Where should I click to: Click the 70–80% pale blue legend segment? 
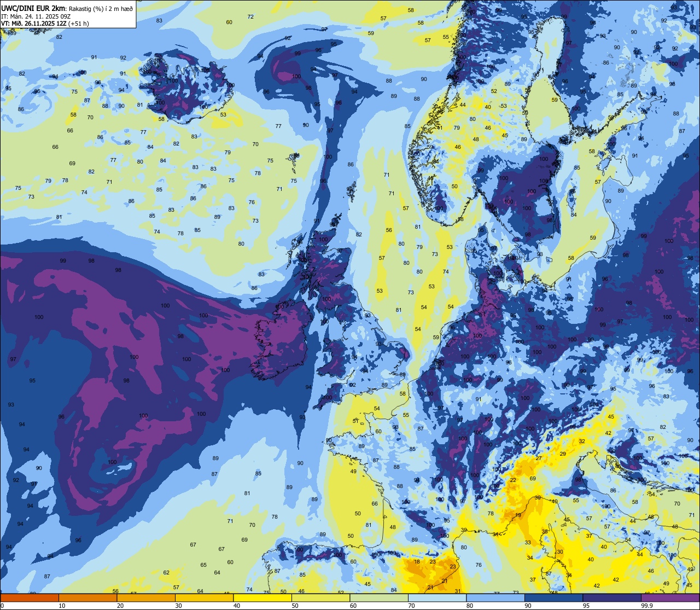437,597
